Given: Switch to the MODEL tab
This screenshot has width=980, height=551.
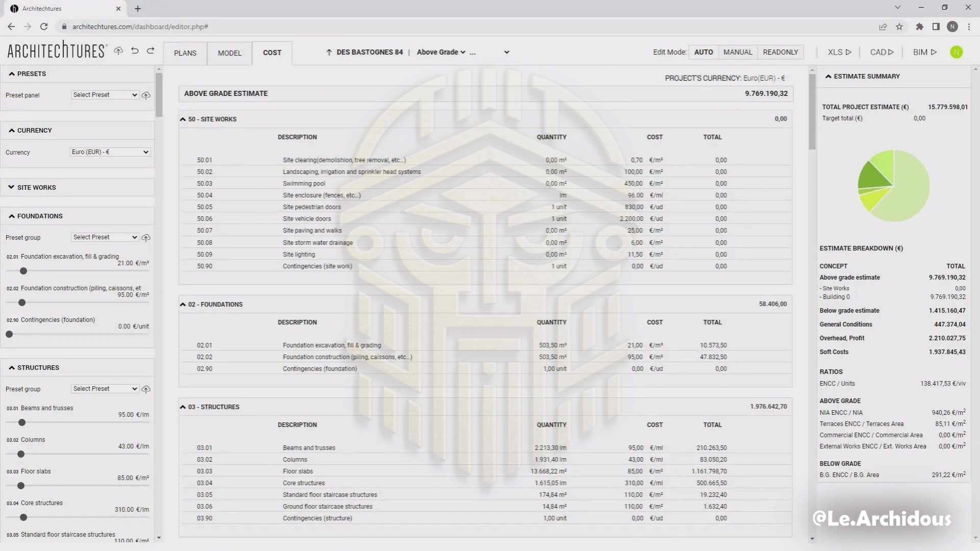Looking at the screenshot, I should (x=230, y=53).
